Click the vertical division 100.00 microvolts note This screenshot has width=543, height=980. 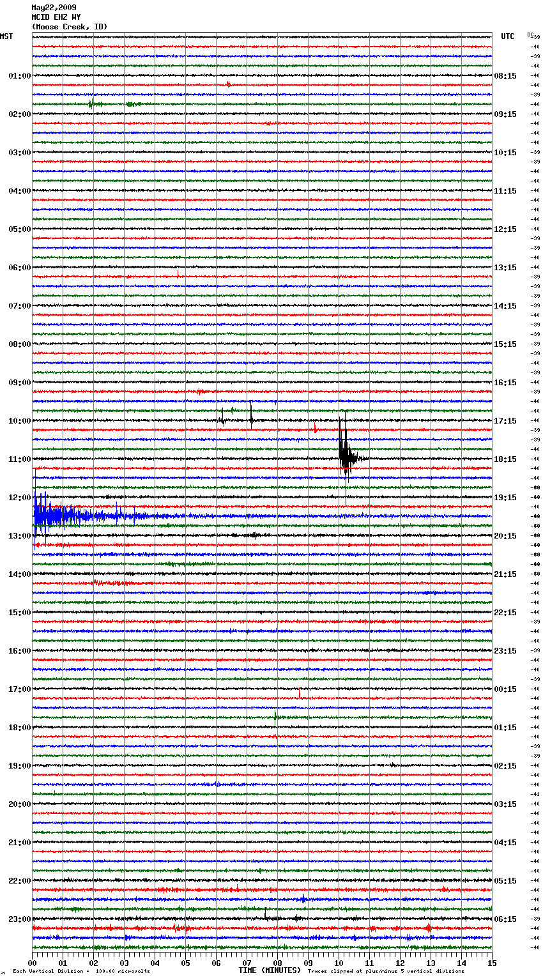point(82,972)
